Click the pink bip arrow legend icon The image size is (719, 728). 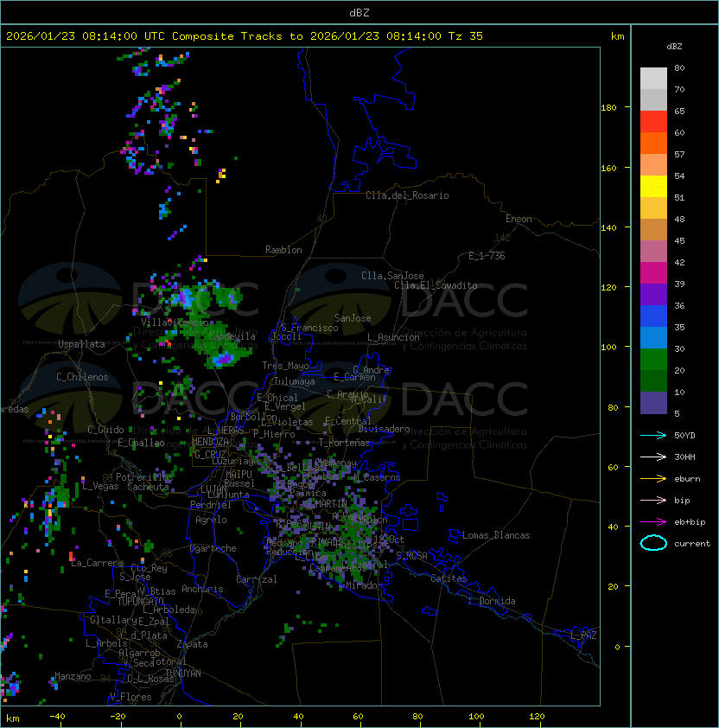653,500
